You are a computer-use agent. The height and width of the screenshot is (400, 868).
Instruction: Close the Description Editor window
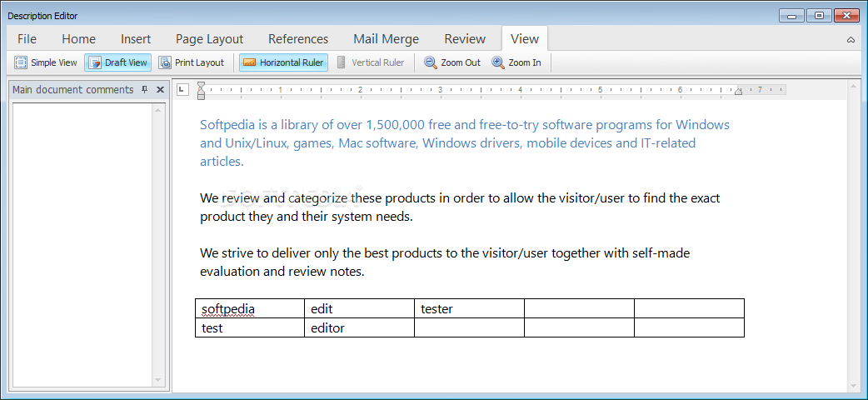[847, 16]
